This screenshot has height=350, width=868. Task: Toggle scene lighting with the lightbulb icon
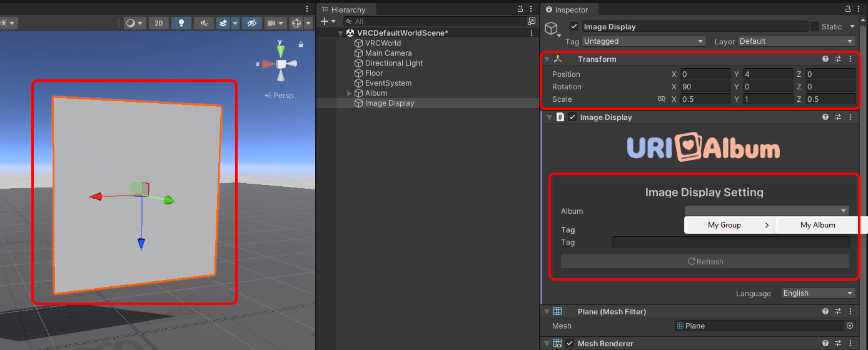(181, 23)
